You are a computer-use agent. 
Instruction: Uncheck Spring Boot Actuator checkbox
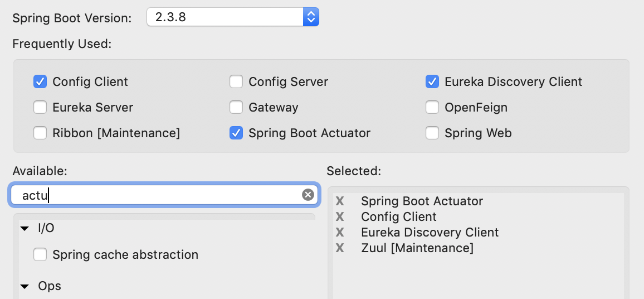pos(236,133)
